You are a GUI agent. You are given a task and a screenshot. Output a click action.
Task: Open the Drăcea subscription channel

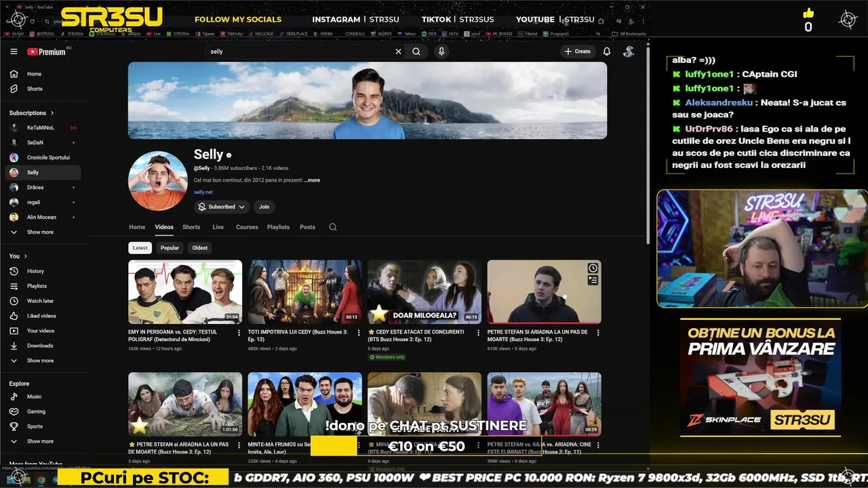[43, 187]
